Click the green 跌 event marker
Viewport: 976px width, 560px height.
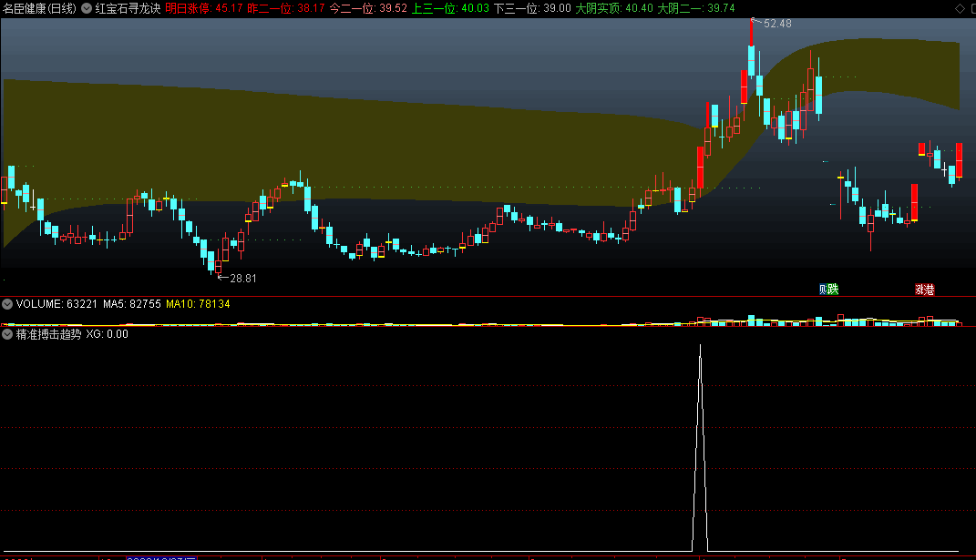(833, 289)
